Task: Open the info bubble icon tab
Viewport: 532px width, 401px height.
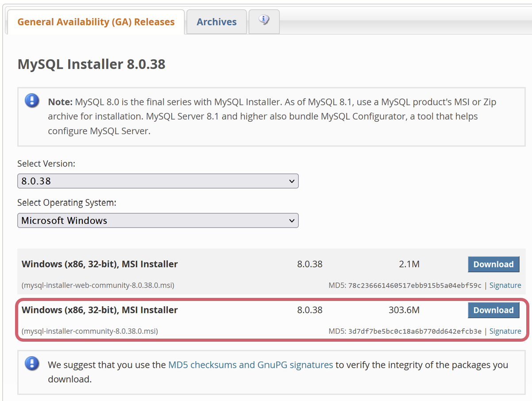Action: coord(264,21)
